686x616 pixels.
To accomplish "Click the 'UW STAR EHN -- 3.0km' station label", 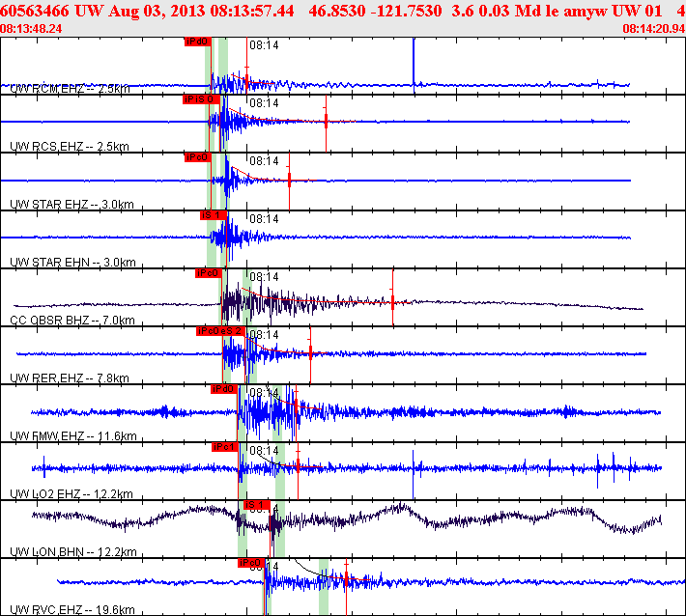I will [x=72, y=263].
